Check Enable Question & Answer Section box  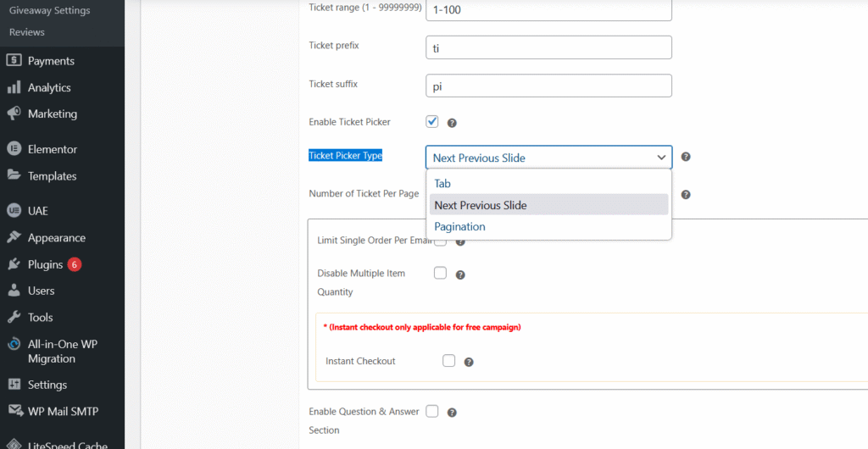(432, 412)
